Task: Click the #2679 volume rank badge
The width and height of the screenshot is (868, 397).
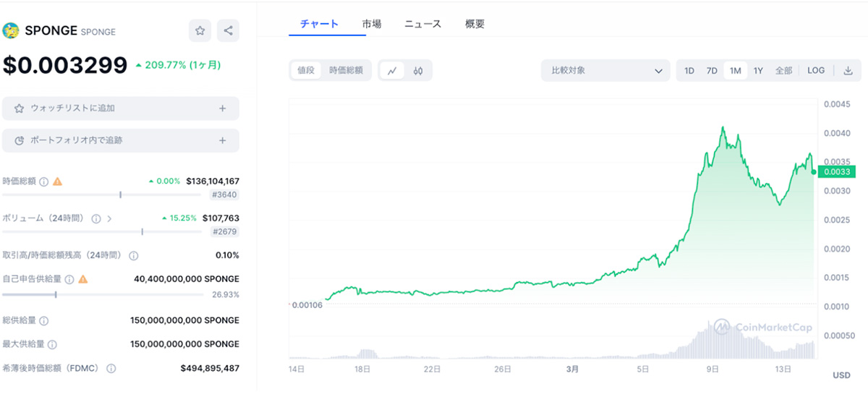Action: 224,231
